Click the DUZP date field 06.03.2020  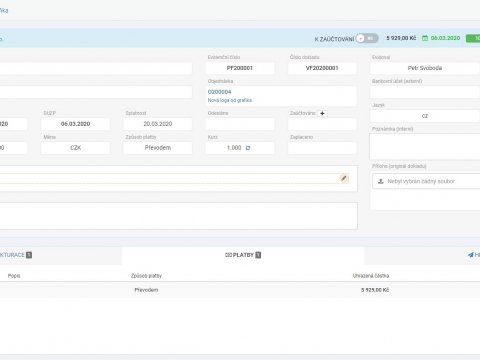click(75, 124)
